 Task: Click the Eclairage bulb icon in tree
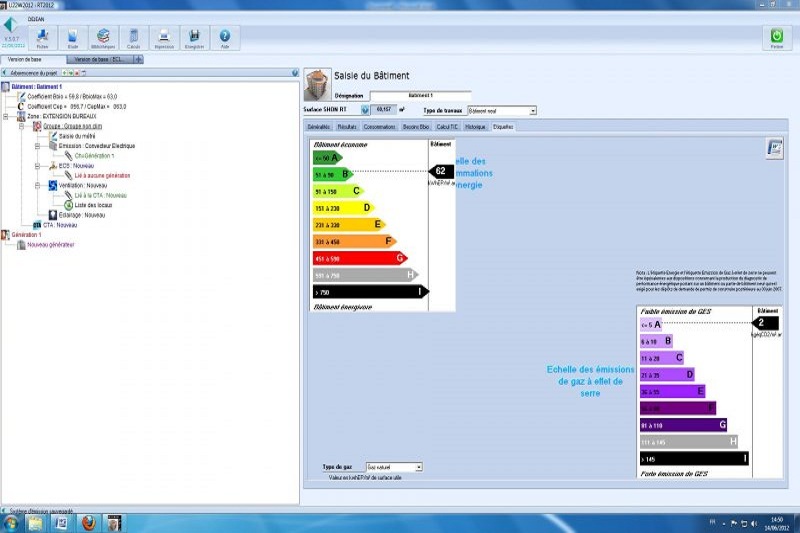point(53,215)
